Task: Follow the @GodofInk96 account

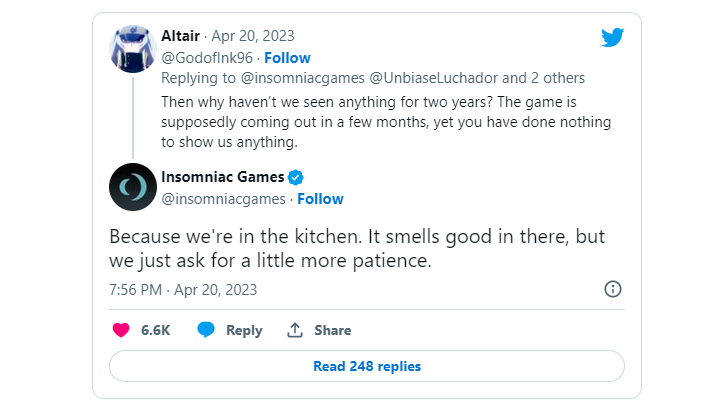Action: click(287, 58)
